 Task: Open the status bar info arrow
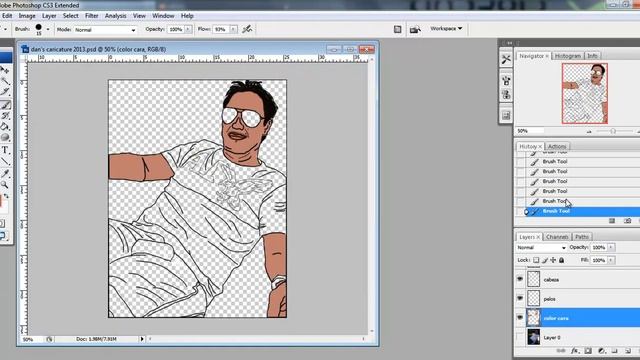tap(142, 339)
